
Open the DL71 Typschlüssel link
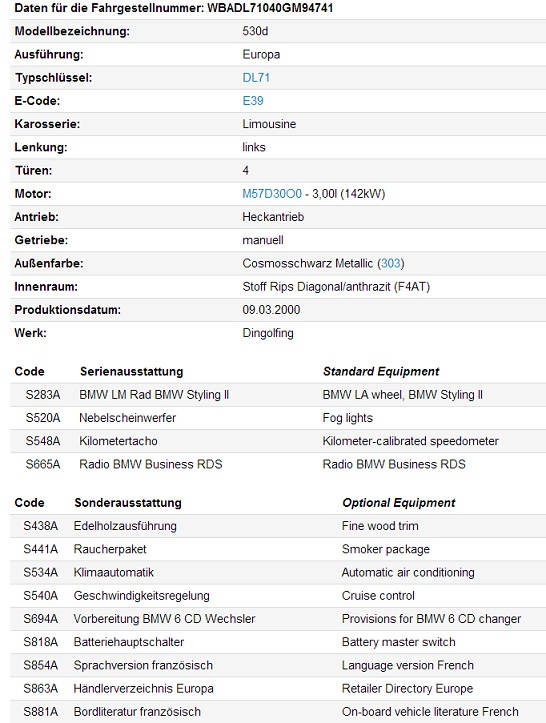click(x=256, y=77)
